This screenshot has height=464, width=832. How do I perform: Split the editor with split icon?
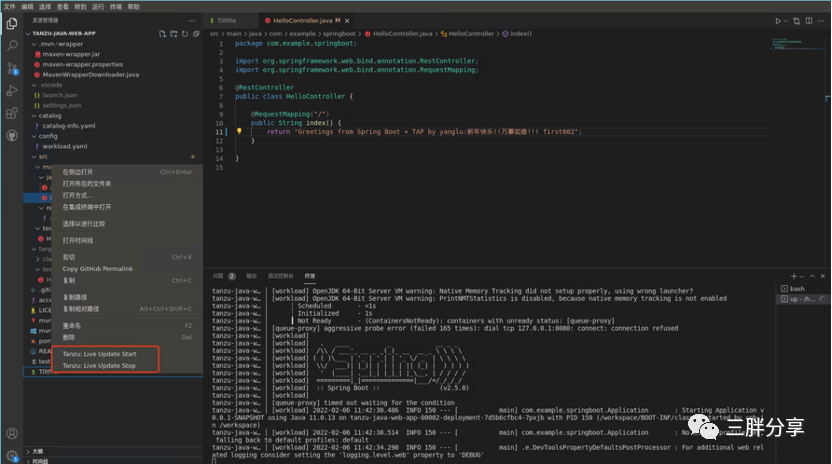809,21
